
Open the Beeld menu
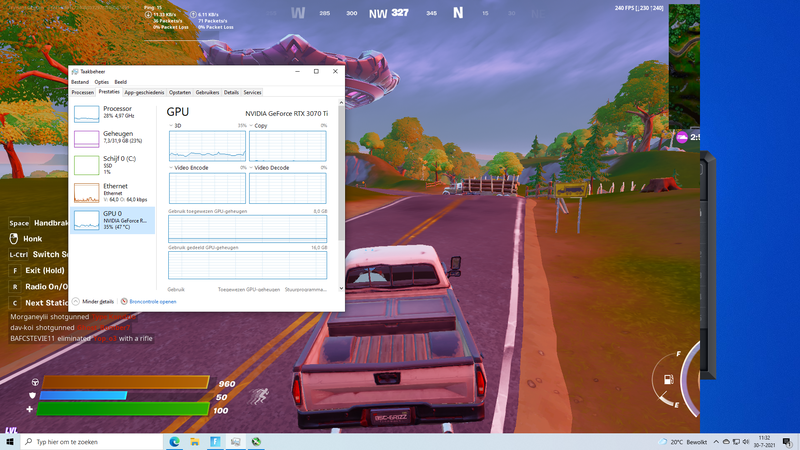pos(120,82)
